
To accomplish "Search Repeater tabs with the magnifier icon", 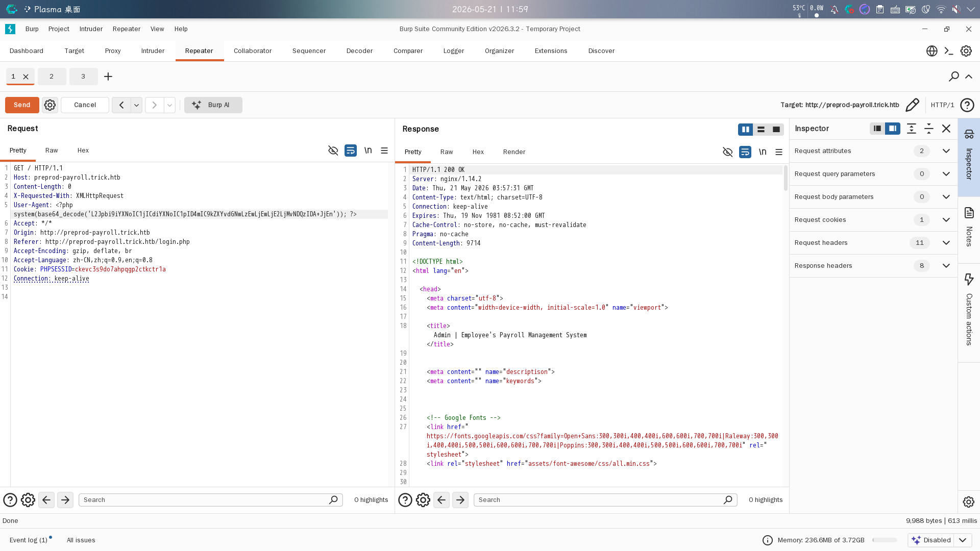I will coord(953,77).
